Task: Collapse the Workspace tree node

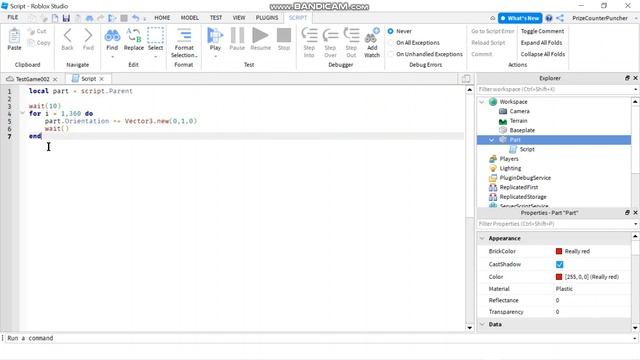Action: click(482, 102)
